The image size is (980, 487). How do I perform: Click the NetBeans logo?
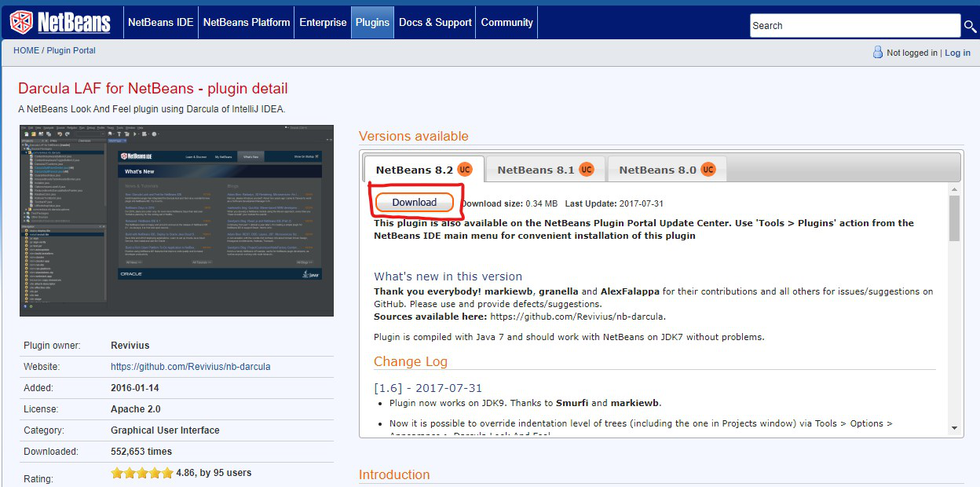point(60,22)
